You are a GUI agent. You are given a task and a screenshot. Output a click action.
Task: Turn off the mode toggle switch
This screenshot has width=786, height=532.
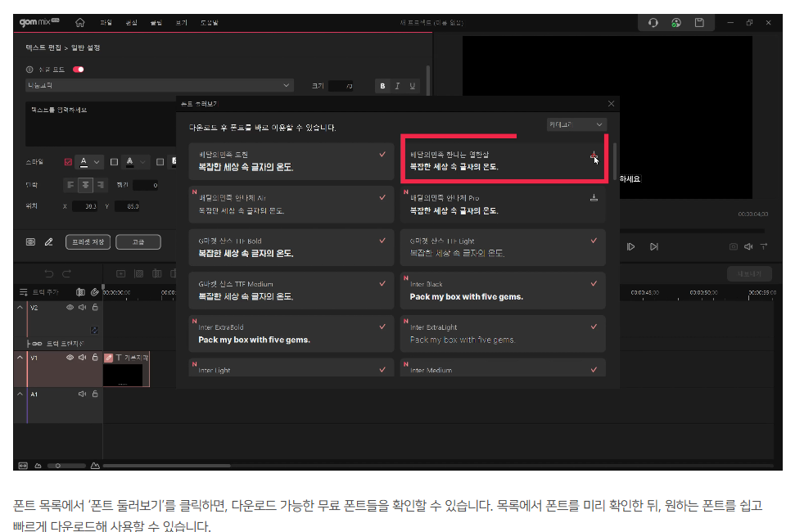coord(79,70)
